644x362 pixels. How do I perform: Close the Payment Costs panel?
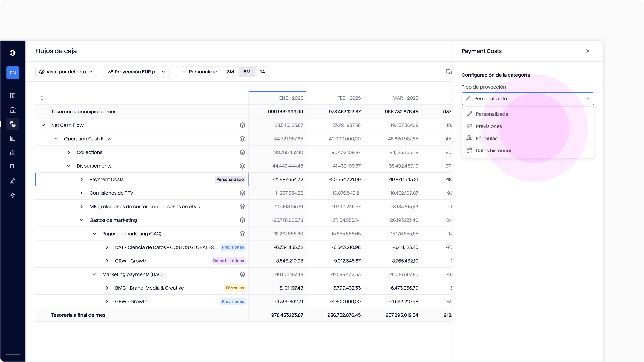click(x=588, y=51)
